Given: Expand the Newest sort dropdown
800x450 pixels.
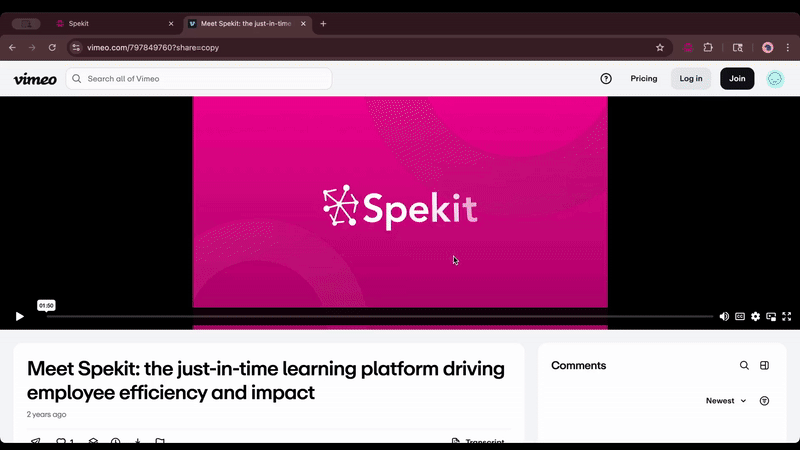Looking at the screenshot, I should click(726, 401).
